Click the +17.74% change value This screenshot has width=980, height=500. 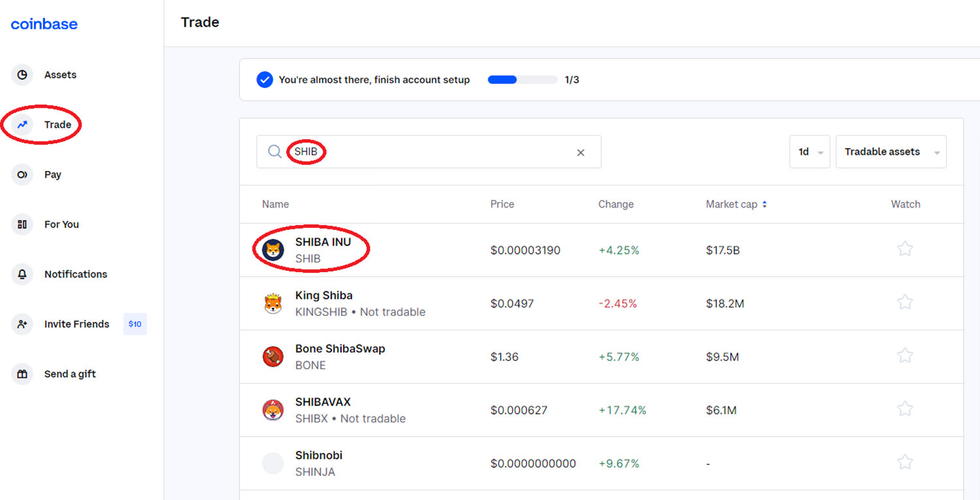(622, 411)
